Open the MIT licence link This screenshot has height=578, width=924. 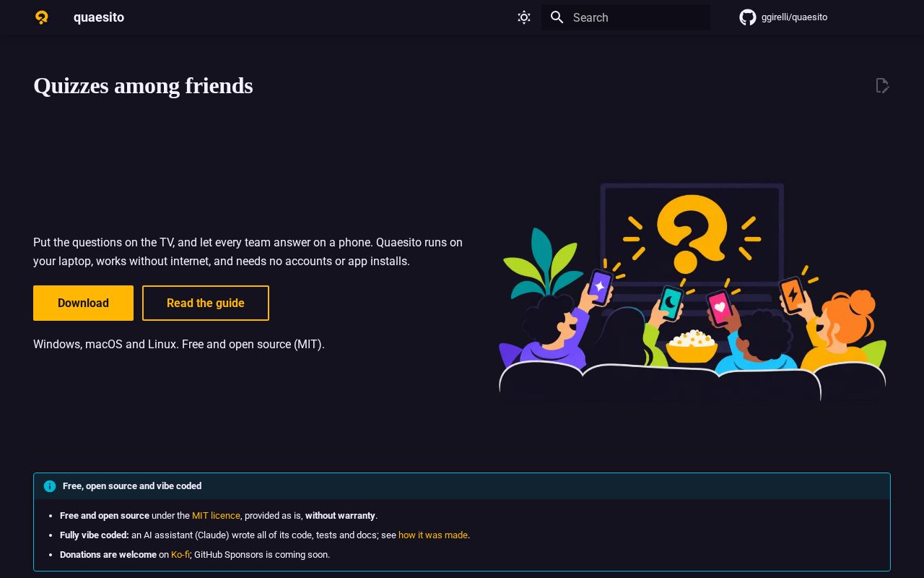pos(216,516)
